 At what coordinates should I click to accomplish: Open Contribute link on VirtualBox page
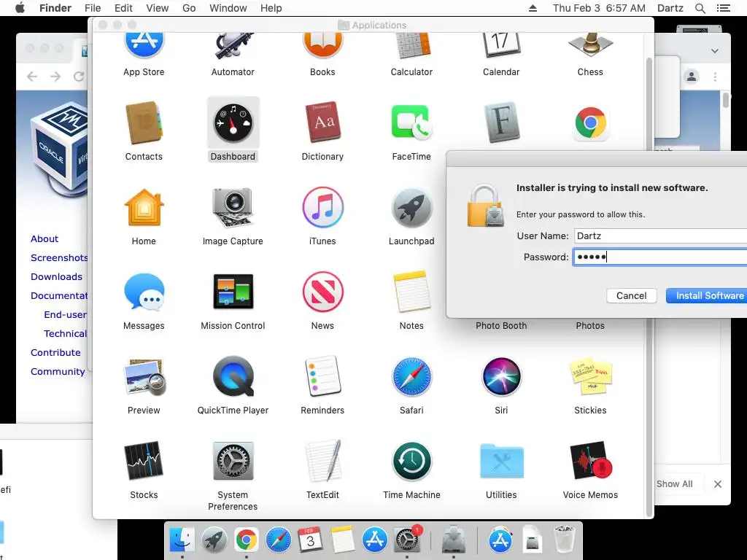(55, 352)
